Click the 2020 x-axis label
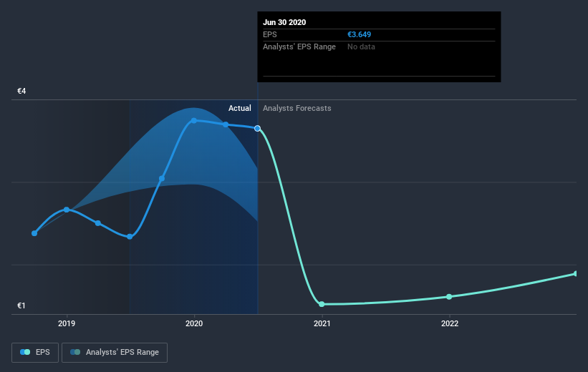The width and height of the screenshot is (588, 372). pos(194,323)
